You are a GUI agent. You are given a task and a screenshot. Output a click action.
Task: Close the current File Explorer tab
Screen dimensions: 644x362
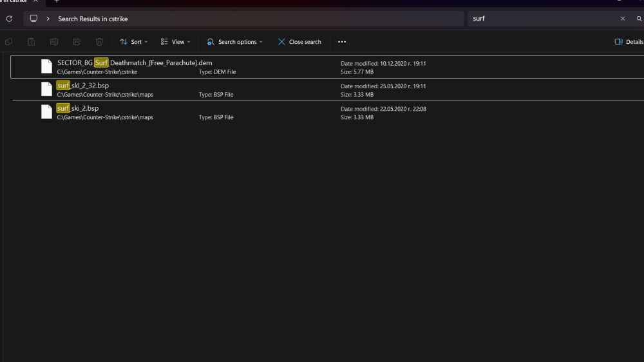click(35, 1)
